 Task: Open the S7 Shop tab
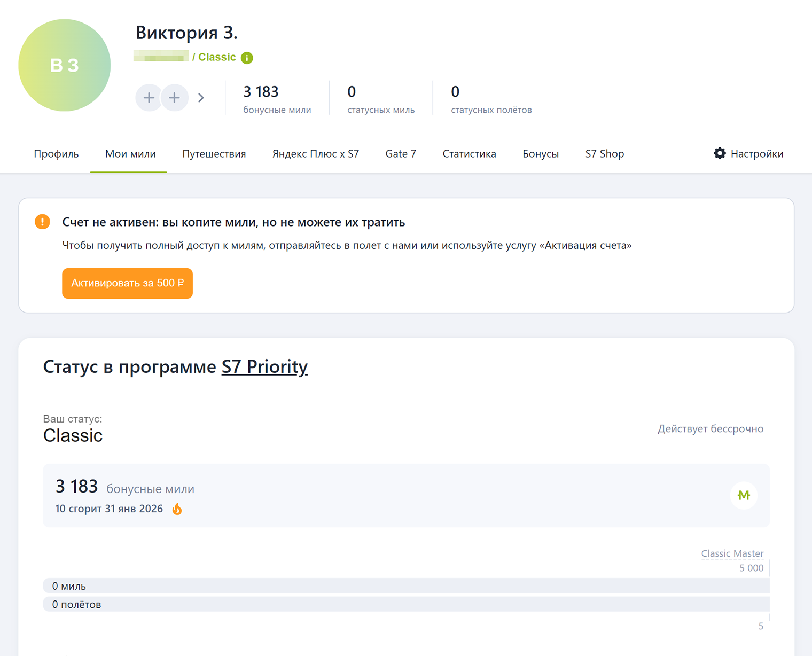604,154
